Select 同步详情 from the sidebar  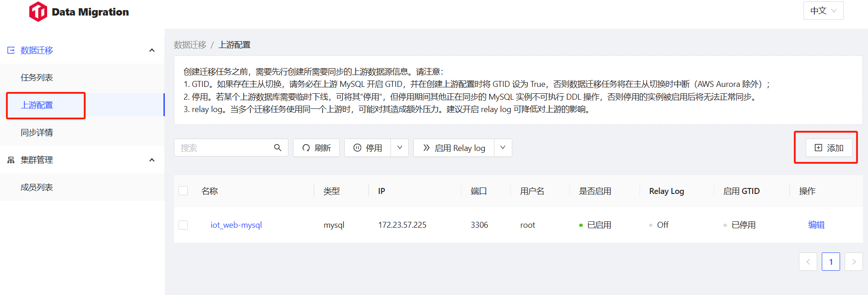pyautogui.click(x=37, y=133)
